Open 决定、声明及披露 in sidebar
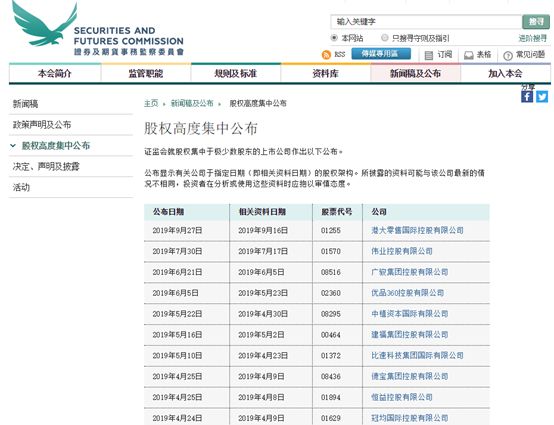This screenshot has height=425, width=554. tap(46, 166)
